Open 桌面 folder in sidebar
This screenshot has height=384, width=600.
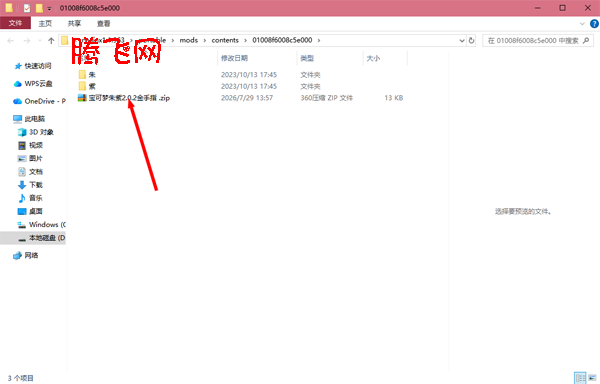[31, 212]
